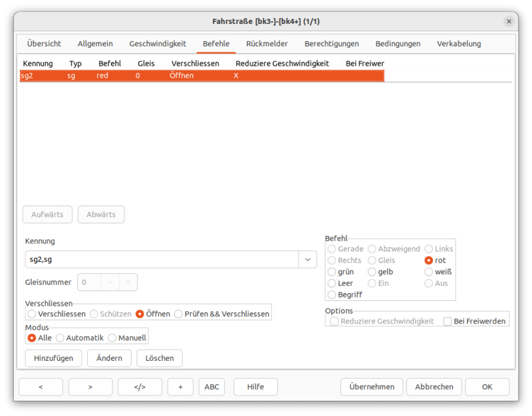Open the Kennung dropdown arrow
The width and height of the screenshot is (532, 416).
(307, 259)
